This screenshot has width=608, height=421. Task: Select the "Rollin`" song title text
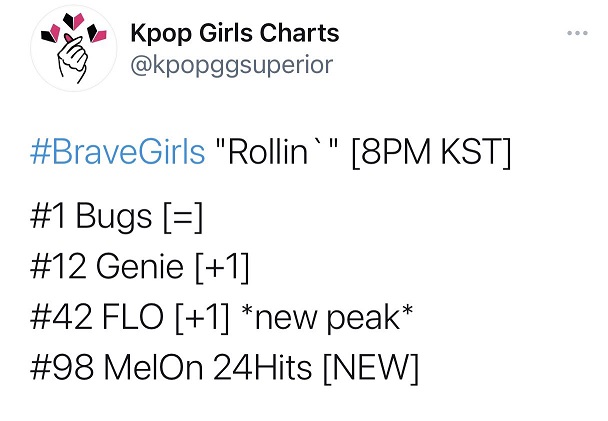point(278,152)
